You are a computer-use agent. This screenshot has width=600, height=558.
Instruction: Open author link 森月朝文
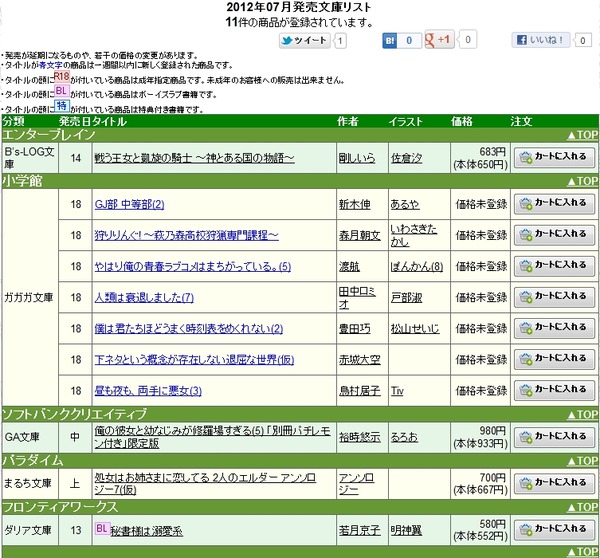point(359,235)
